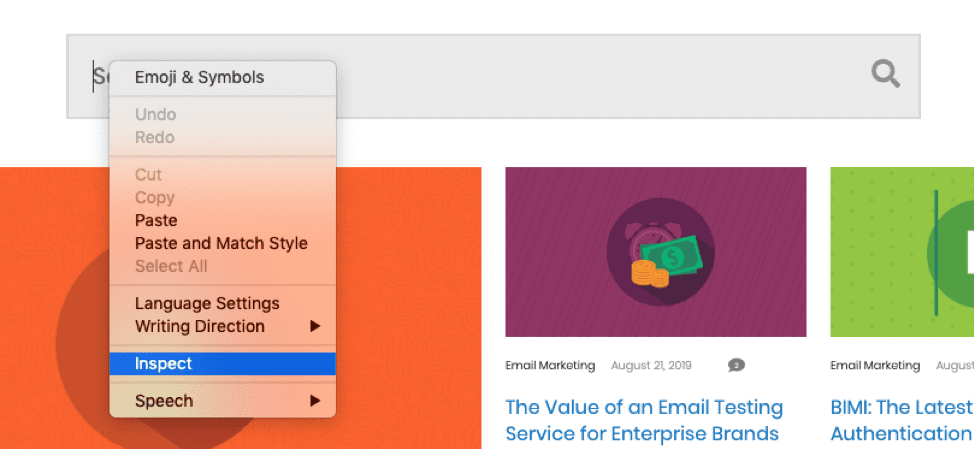974x449 pixels.
Task: Click Email Marketing category under green thumbnail
Action: tap(875, 366)
